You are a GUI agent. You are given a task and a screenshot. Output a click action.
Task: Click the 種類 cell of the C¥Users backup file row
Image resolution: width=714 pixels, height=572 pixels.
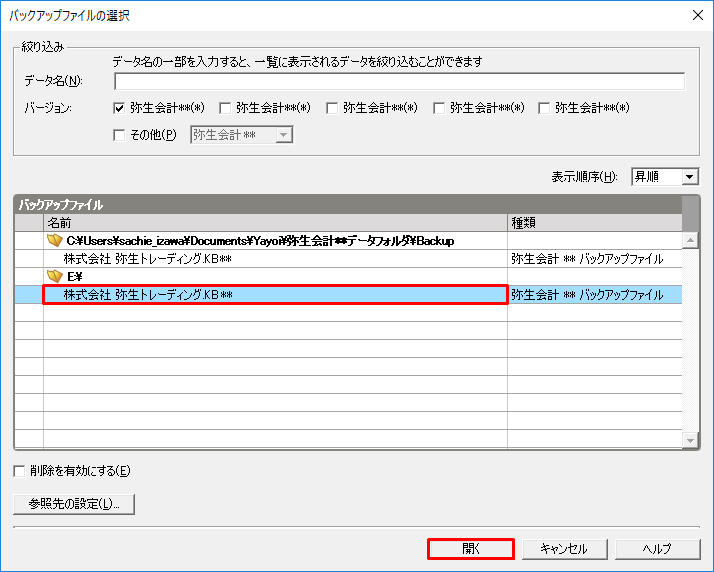coord(595,259)
